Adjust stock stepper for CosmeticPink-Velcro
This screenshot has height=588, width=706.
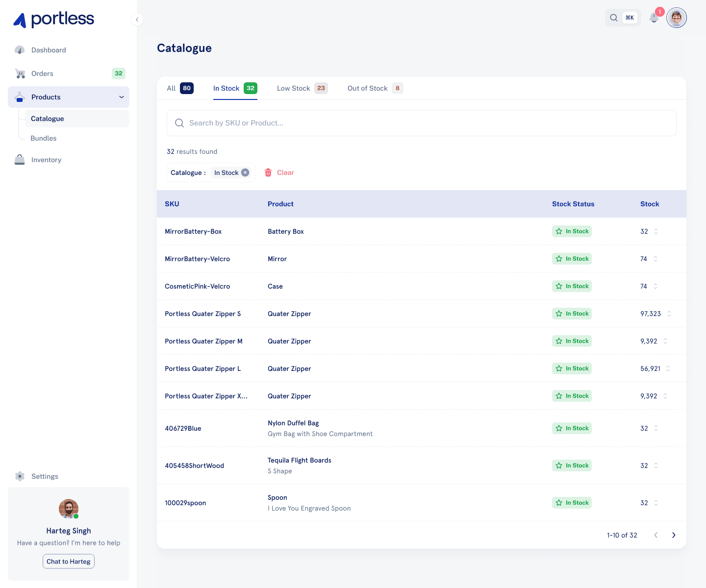tap(656, 286)
